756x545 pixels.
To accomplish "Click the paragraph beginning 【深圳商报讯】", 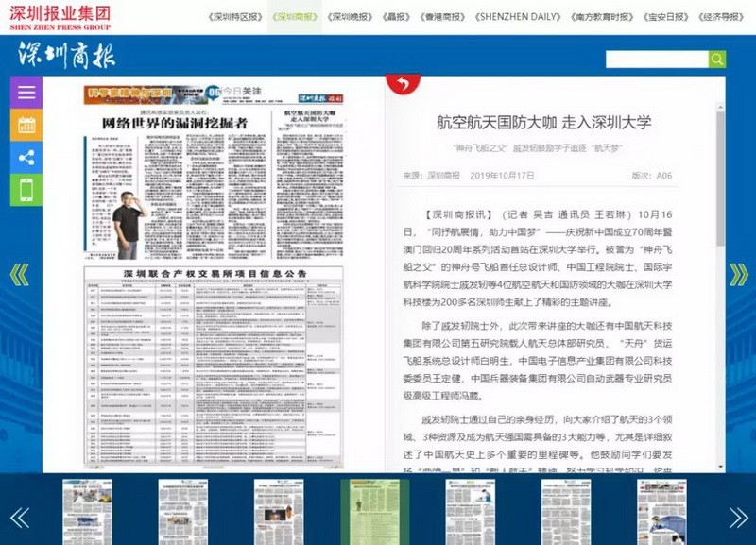I will (x=538, y=258).
